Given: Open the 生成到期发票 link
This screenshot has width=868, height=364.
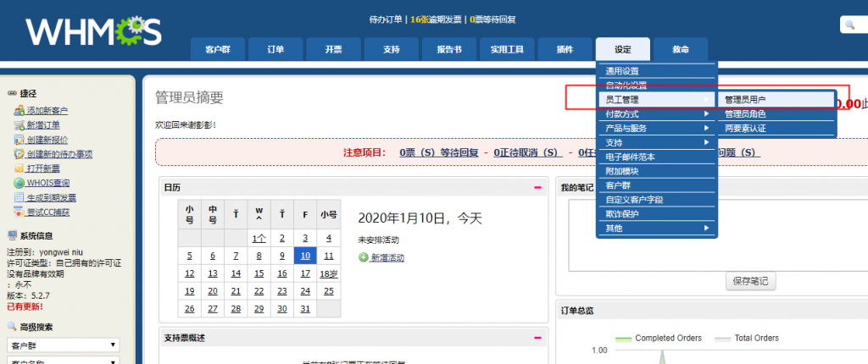Looking at the screenshot, I should coord(52,197).
